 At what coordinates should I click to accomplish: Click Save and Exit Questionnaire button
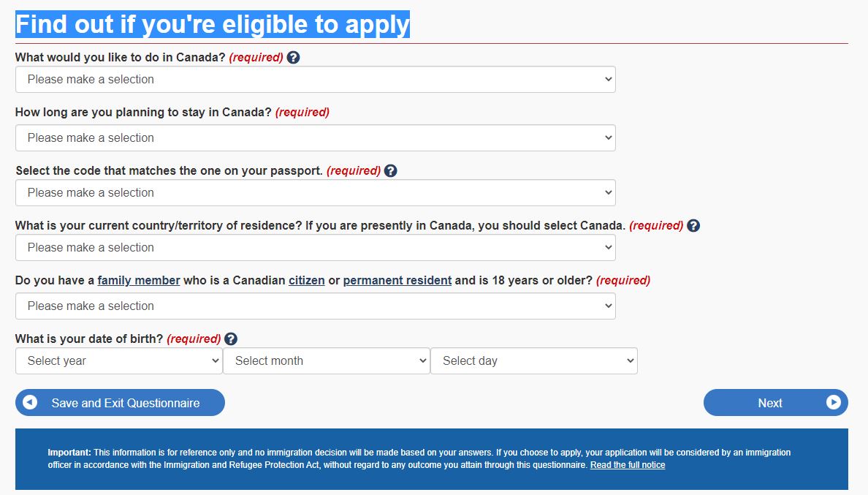tap(120, 403)
